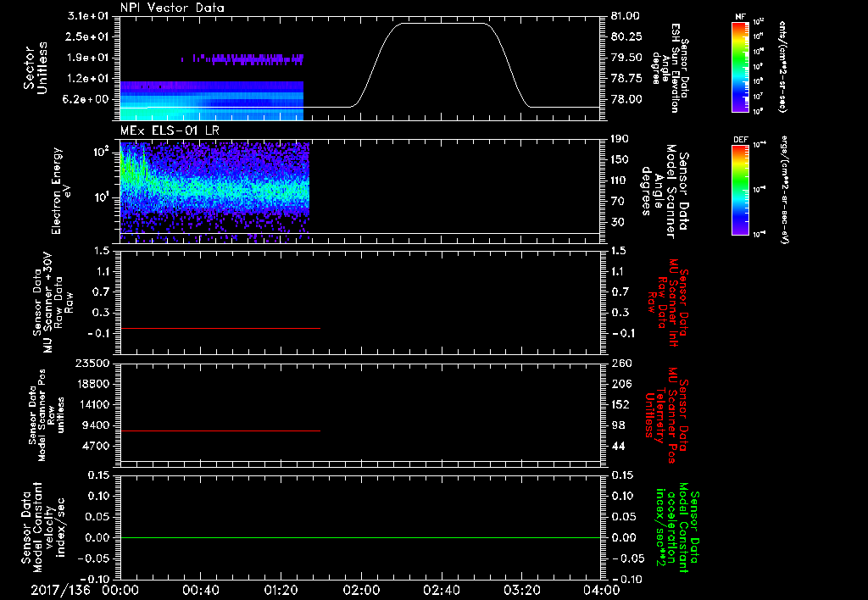Image resolution: width=868 pixels, height=600 pixels.
Task: Click the "152" telemetry tick value
Action: 620,404
